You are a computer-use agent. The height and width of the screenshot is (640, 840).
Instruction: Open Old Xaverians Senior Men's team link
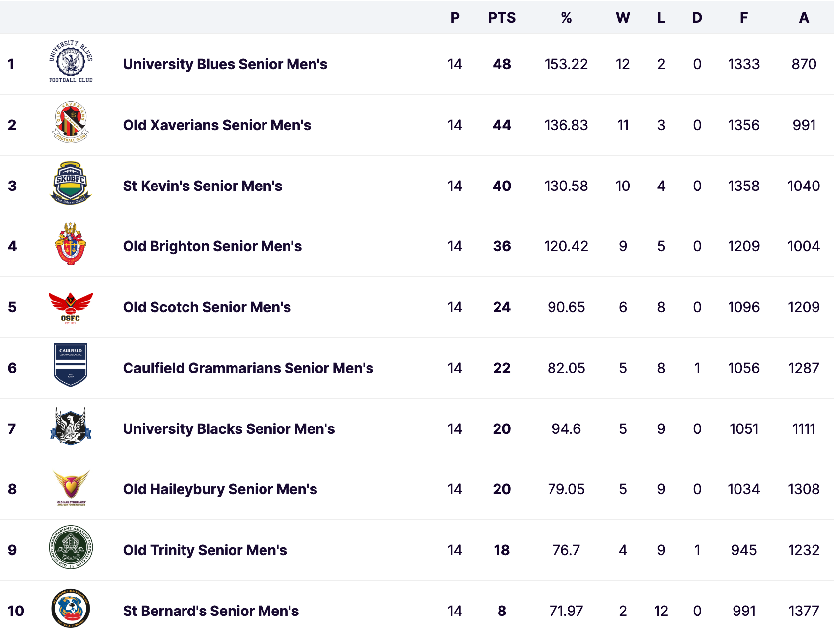click(x=217, y=125)
